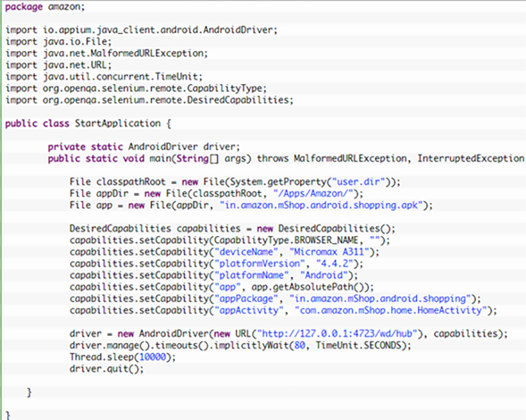The image size is (526, 420).
Task: Click the MalformedURLException import line
Action: [107, 53]
